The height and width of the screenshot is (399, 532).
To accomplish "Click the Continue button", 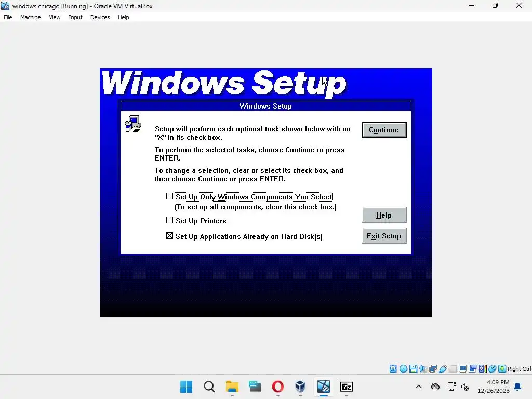I will coord(384,130).
